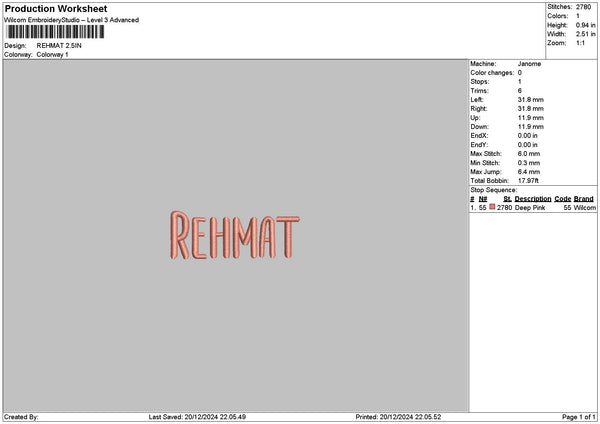Click the Max Jump value 6.4 mm
Image resolution: width=600 pixels, height=424 pixels.
pyautogui.click(x=529, y=172)
